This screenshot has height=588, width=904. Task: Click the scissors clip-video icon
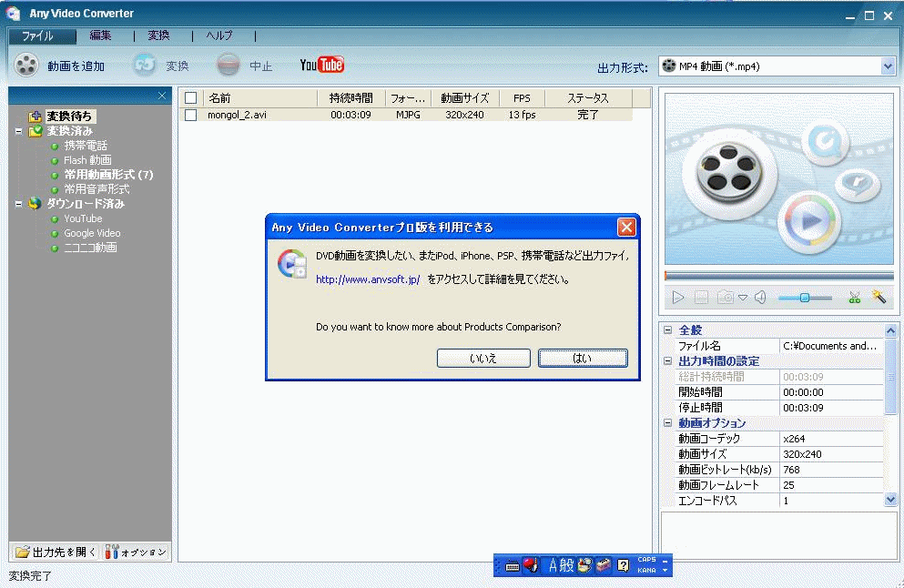tap(855, 298)
